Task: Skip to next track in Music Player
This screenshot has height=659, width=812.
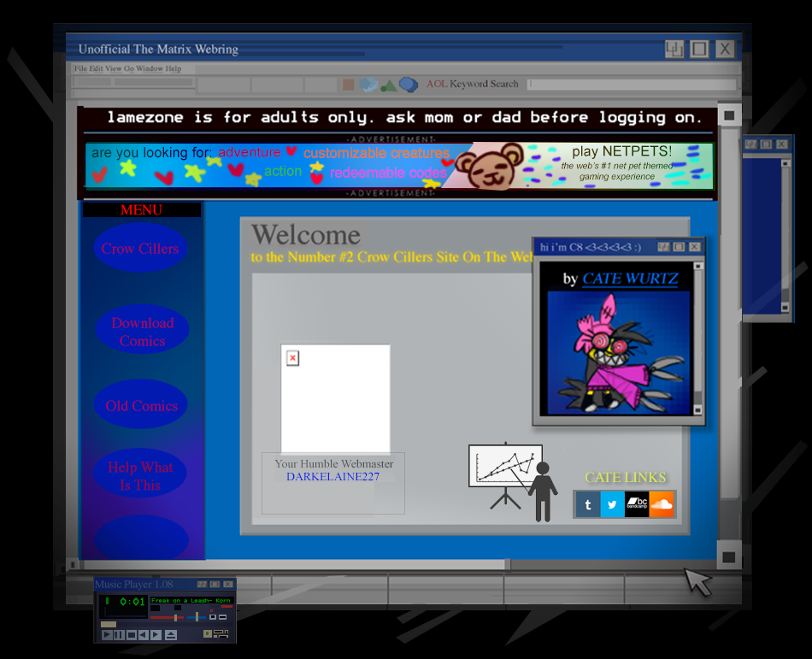Action: point(156,635)
